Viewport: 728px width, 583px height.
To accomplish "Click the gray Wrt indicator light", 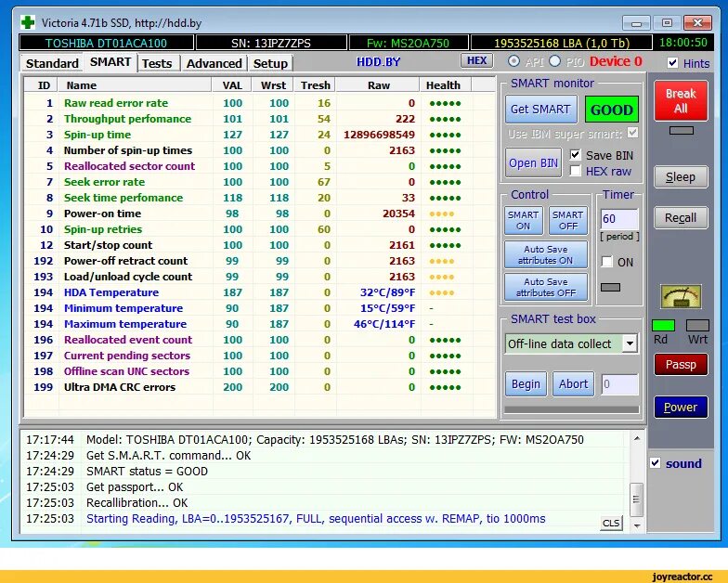I will [x=697, y=325].
